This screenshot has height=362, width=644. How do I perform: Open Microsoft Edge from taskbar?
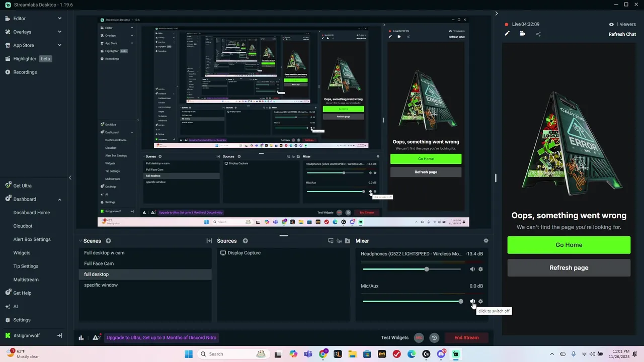(412, 354)
